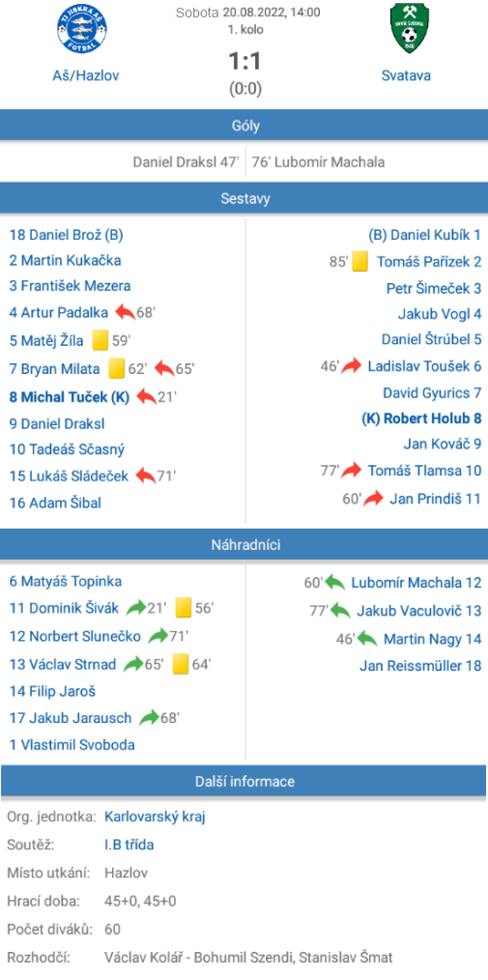Open the Karlovarský kraj link
This screenshot has width=488, height=980.
point(155,817)
